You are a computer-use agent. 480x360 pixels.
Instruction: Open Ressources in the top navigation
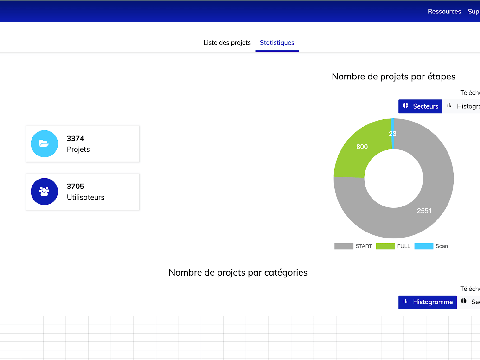pos(444,11)
